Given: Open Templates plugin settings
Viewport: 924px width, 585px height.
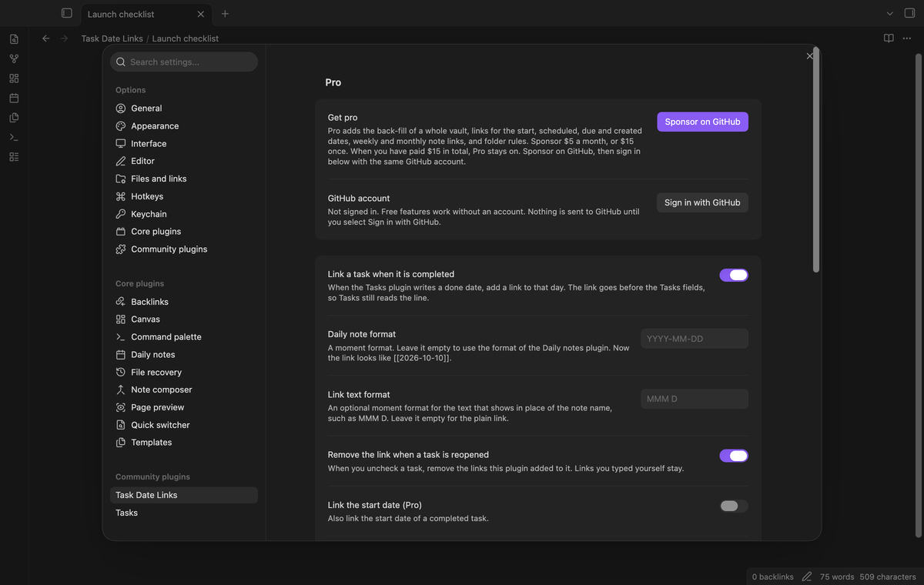Looking at the screenshot, I should point(184,443).
